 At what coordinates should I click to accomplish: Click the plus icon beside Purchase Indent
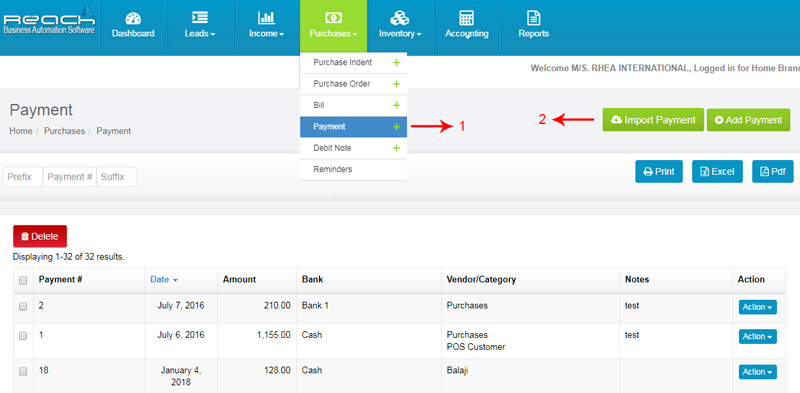pos(396,63)
